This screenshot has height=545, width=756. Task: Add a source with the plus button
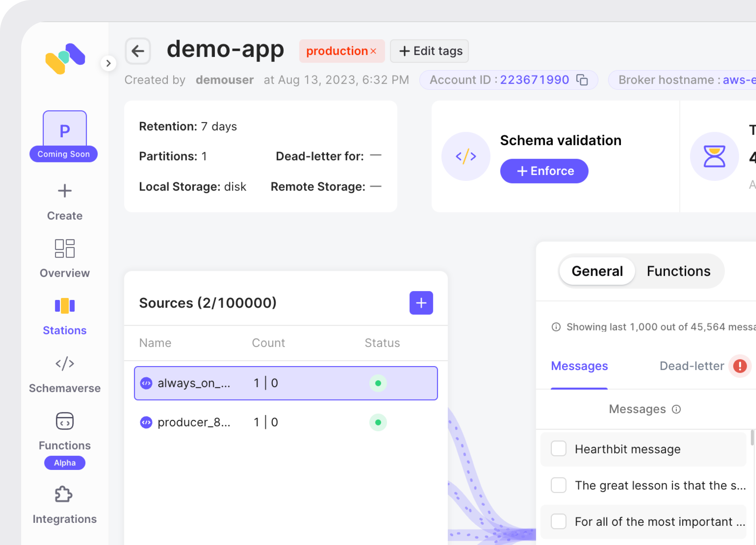pos(421,303)
